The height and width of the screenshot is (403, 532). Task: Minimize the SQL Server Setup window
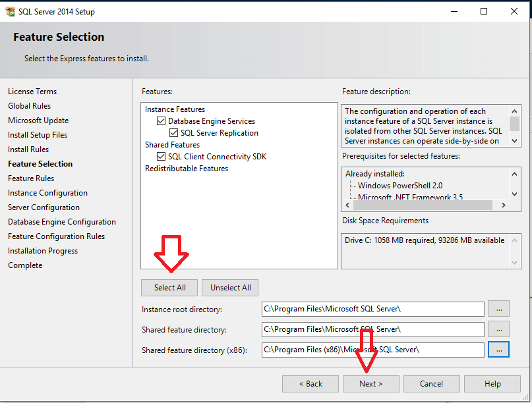tap(454, 12)
